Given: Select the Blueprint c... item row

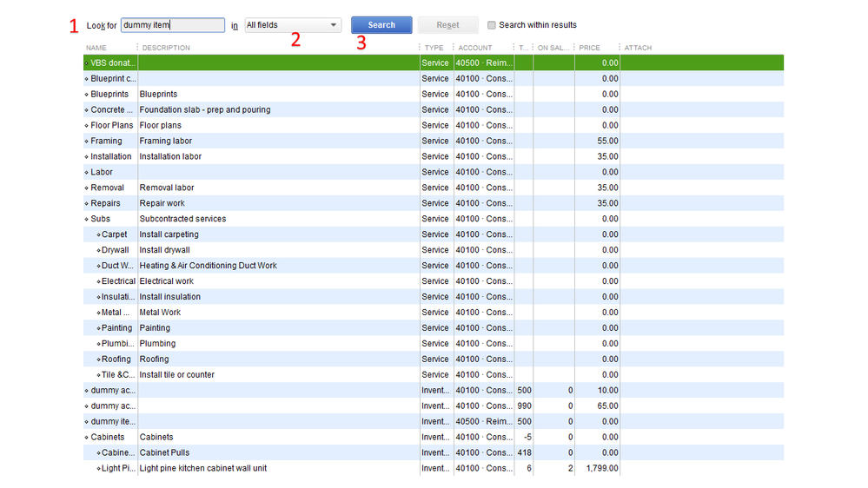Looking at the screenshot, I should [434, 78].
